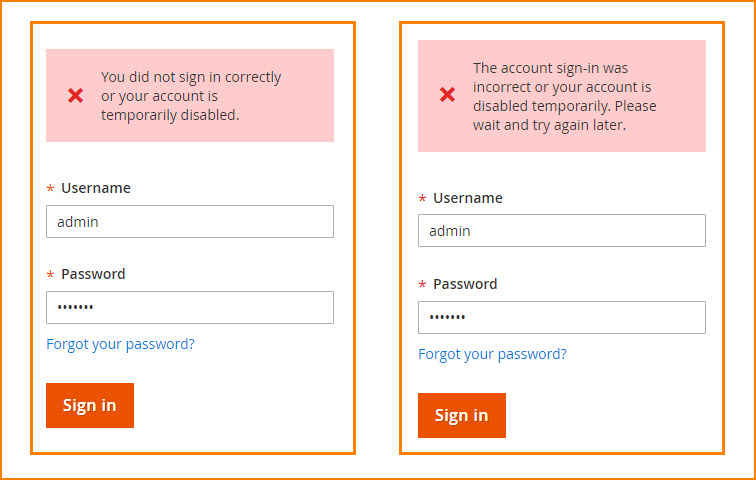Click the 'account sign-in was incorrect' error message

[x=564, y=96]
